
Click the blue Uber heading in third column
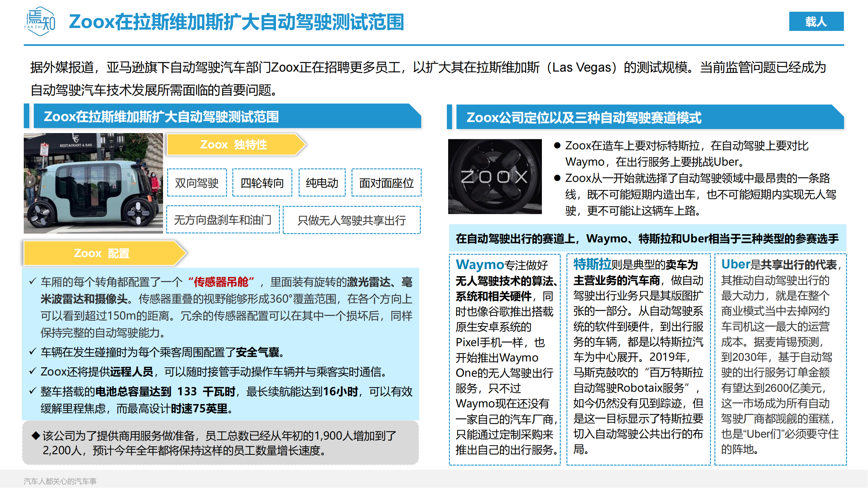click(x=736, y=264)
